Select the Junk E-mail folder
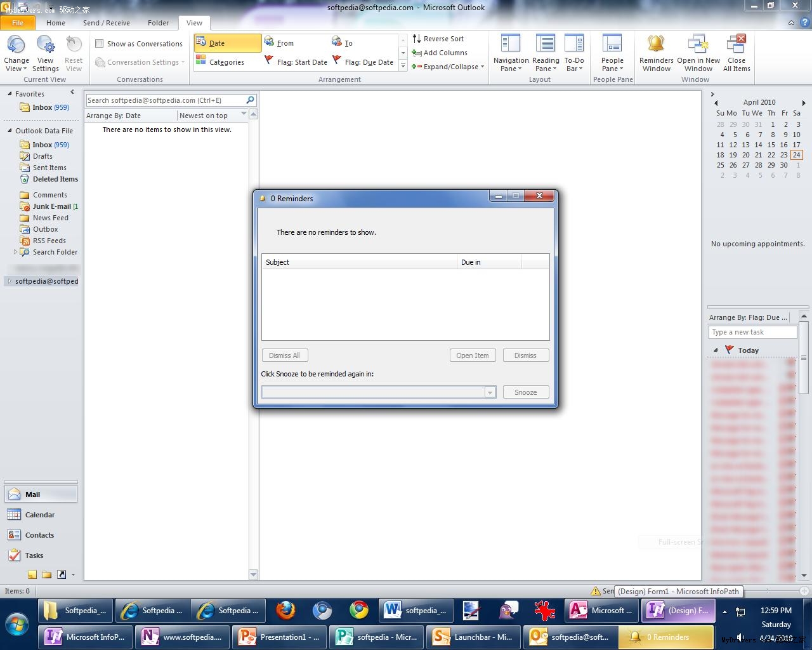 51,206
